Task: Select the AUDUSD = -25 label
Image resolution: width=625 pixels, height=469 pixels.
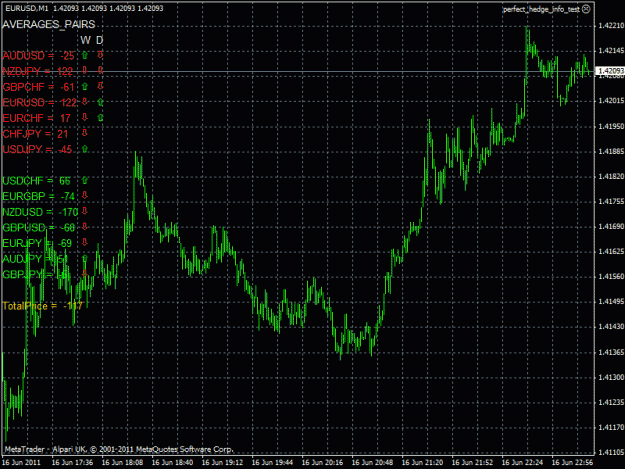Action: click(39, 56)
